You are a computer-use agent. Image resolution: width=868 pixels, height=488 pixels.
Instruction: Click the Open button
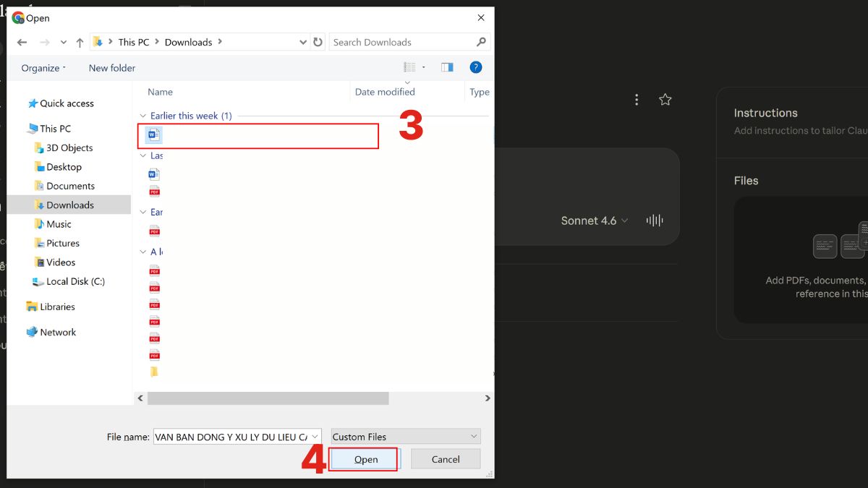tap(366, 459)
